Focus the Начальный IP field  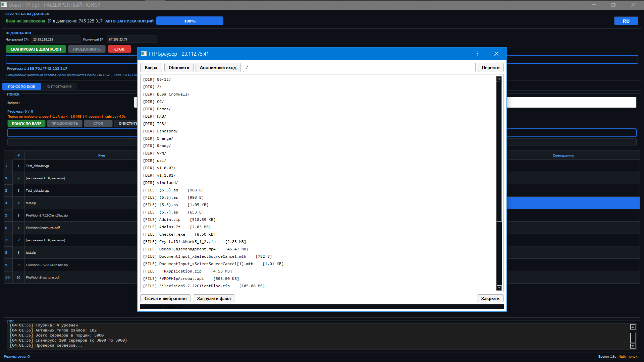click(56, 39)
